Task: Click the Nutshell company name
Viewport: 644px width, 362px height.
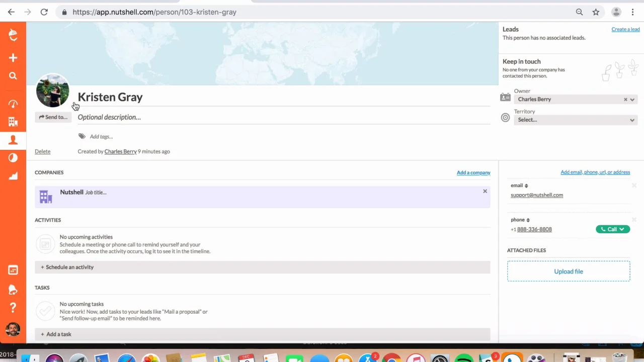Action: pyautogui.click(x=71, y=192)
